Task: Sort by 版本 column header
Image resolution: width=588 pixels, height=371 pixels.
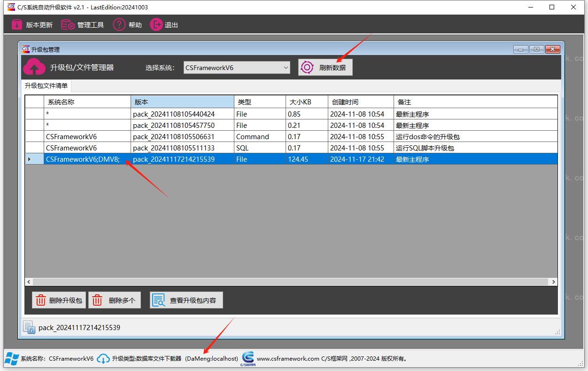Action: [x=182, y=102]
